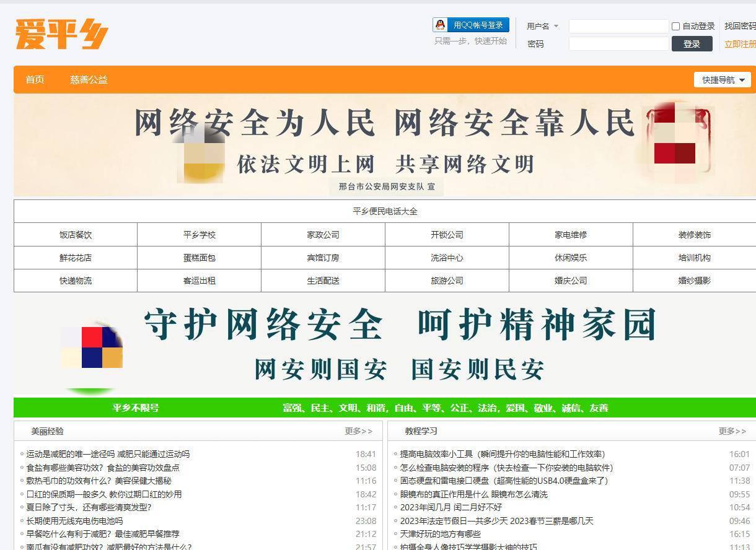Click the 登录 button
756x550 pixels.
tap(691, 43)
